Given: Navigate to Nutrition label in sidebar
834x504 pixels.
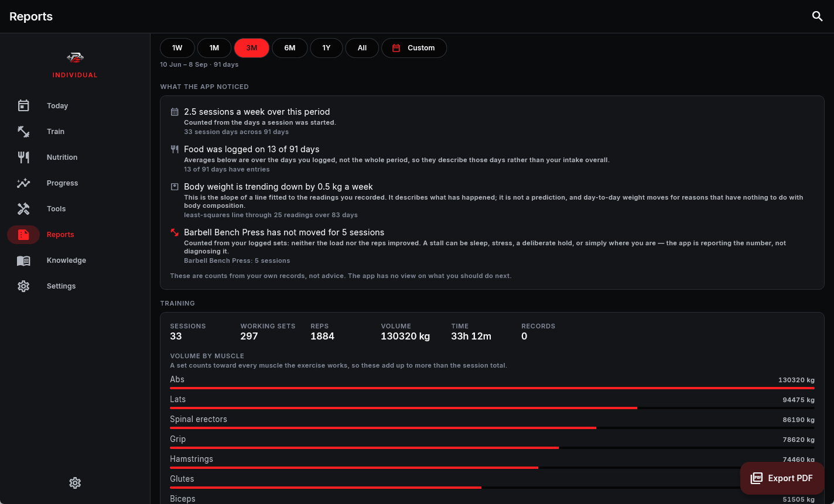Looking at the screenshot, I should 62,157.
